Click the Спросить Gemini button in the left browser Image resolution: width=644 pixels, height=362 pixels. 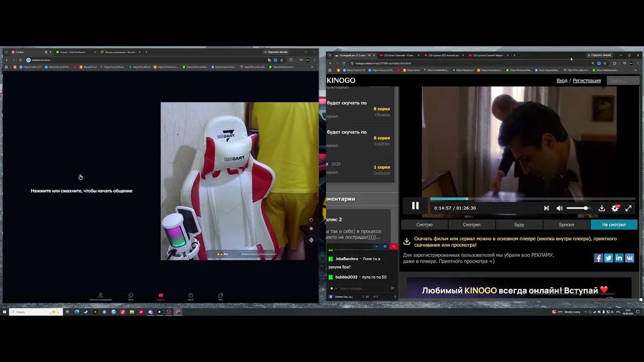(x=276, y=52)
